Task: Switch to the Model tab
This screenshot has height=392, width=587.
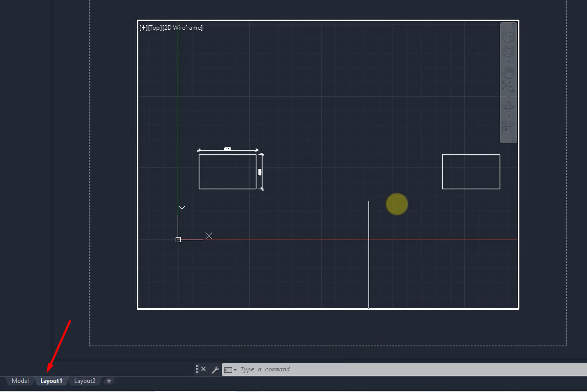Action: point(19,381)
